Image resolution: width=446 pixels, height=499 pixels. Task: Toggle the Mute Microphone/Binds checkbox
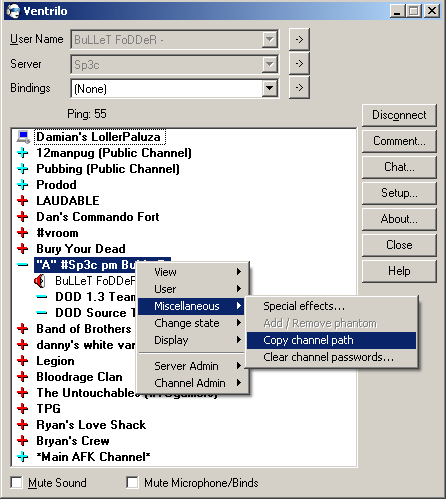pos(132,482)
